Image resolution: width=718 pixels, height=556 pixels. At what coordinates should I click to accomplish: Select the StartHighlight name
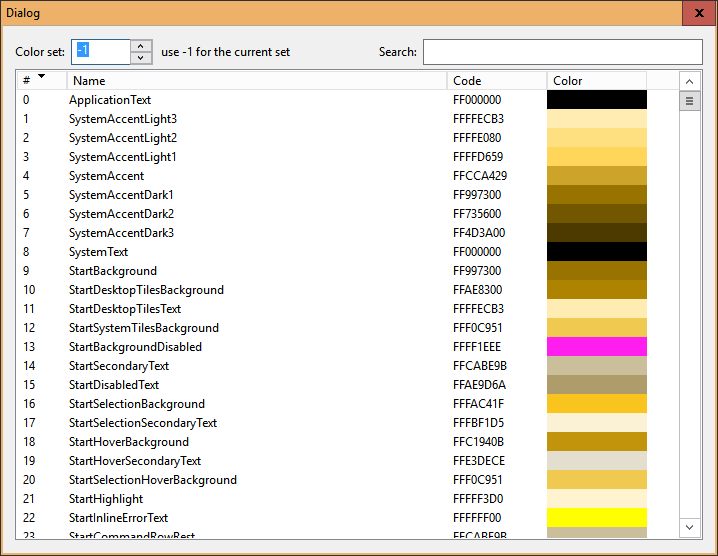(106, 499)
